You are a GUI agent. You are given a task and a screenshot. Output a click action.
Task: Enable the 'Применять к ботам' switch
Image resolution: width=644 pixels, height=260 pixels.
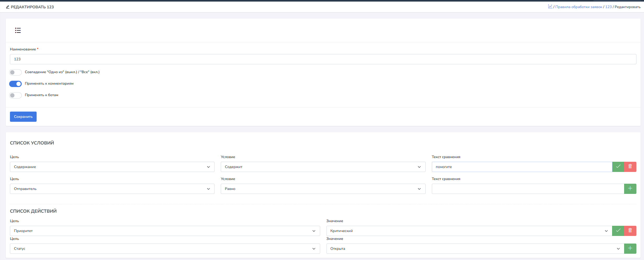click(15, 95)
